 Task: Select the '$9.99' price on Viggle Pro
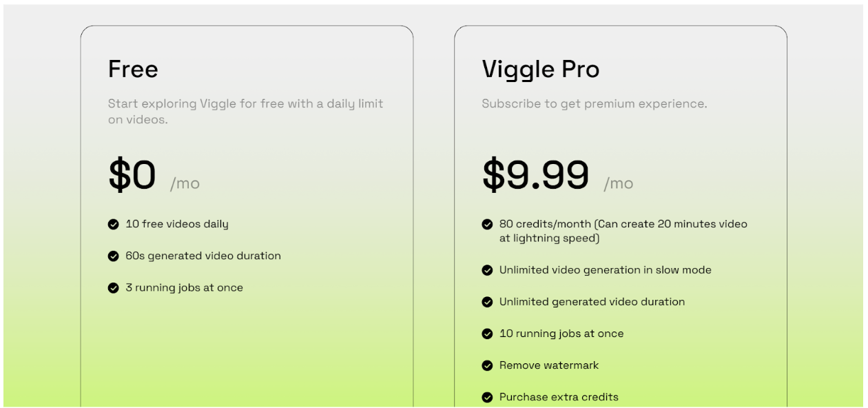coord(535,175)
